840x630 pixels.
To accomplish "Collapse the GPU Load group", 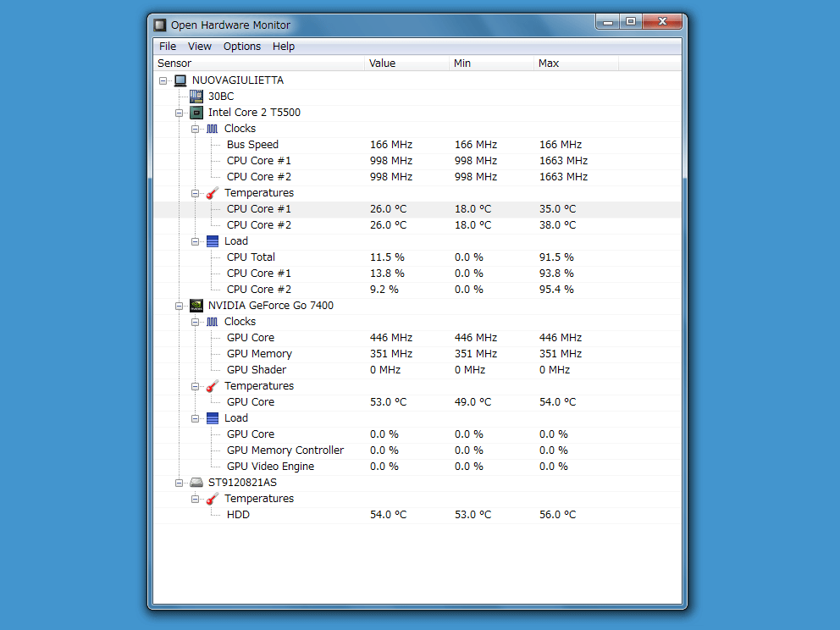I will [195, 418].
